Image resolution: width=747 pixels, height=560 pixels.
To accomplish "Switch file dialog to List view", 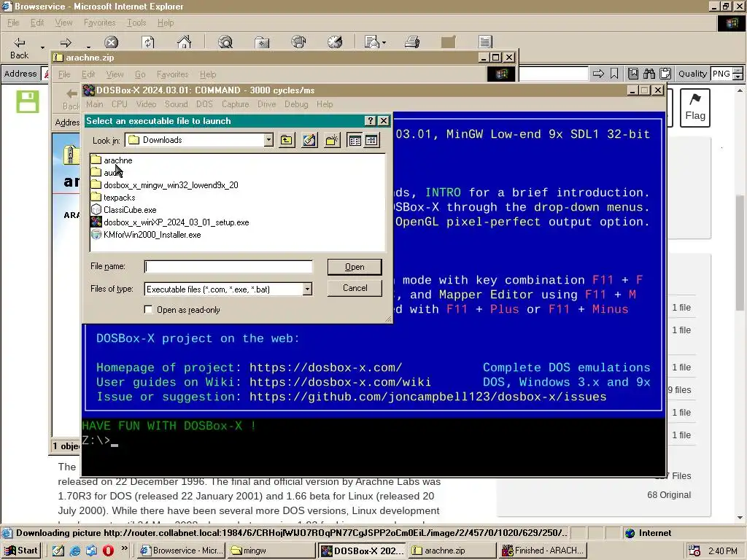I will [x=355, y=140].
